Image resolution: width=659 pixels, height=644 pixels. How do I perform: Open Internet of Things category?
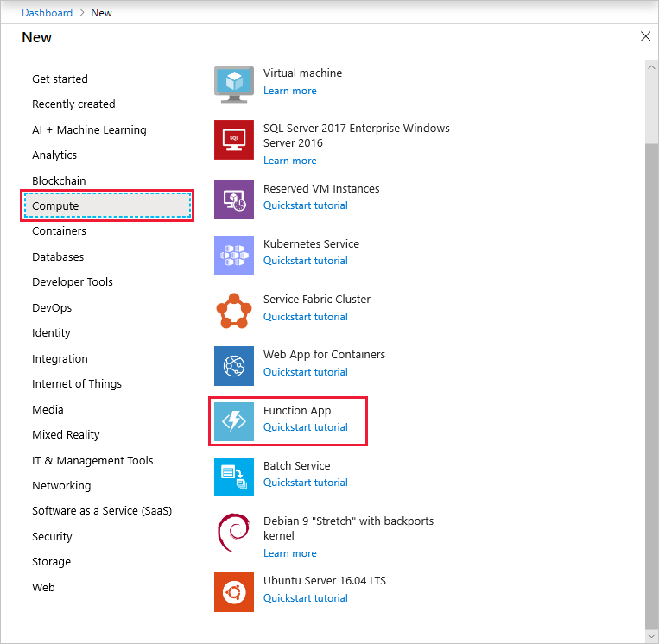77,384
